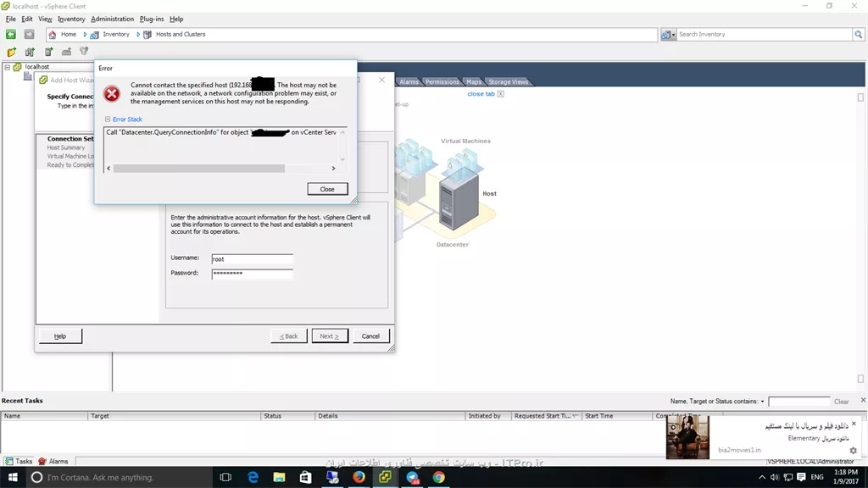This screenshot has width=868, height=488.
Task: Click Next in Add Host Wizard
Action: pos(330,335)
